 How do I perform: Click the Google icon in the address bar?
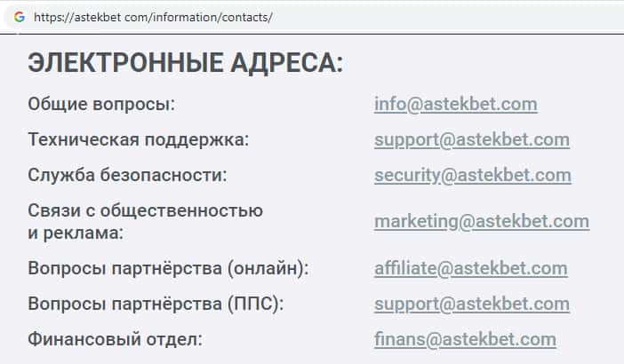click(x=19, y=17)
